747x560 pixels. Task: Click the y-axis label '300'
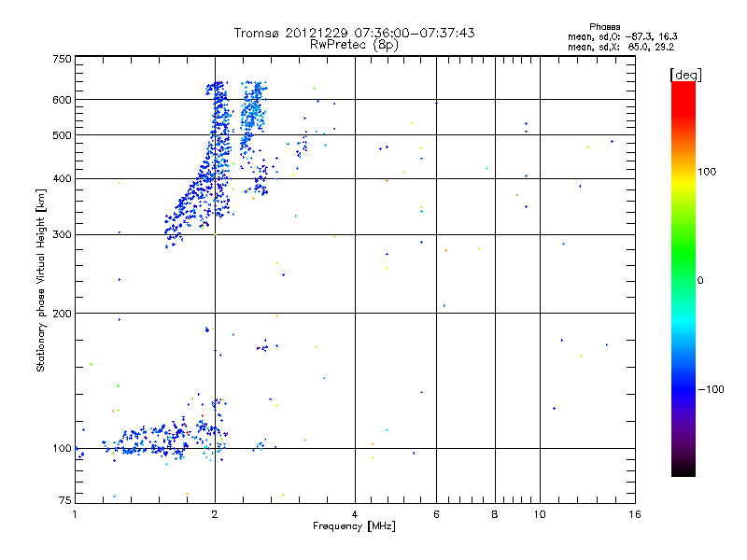click(62, 235)
